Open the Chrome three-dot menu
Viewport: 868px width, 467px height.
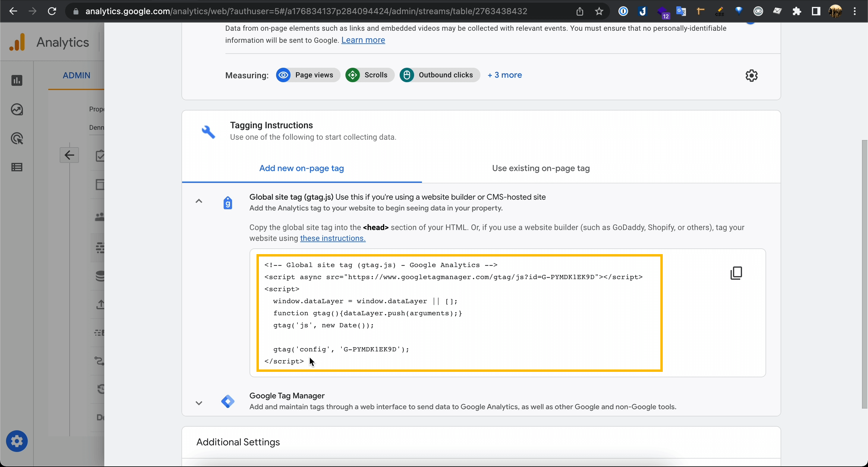pos(855,11)
